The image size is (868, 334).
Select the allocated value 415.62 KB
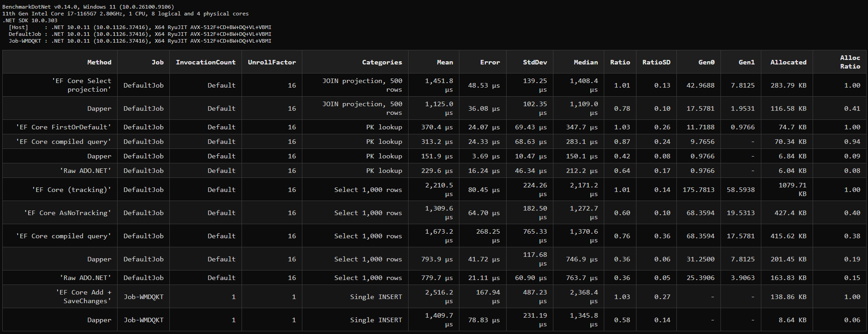(x=789, y=236)
